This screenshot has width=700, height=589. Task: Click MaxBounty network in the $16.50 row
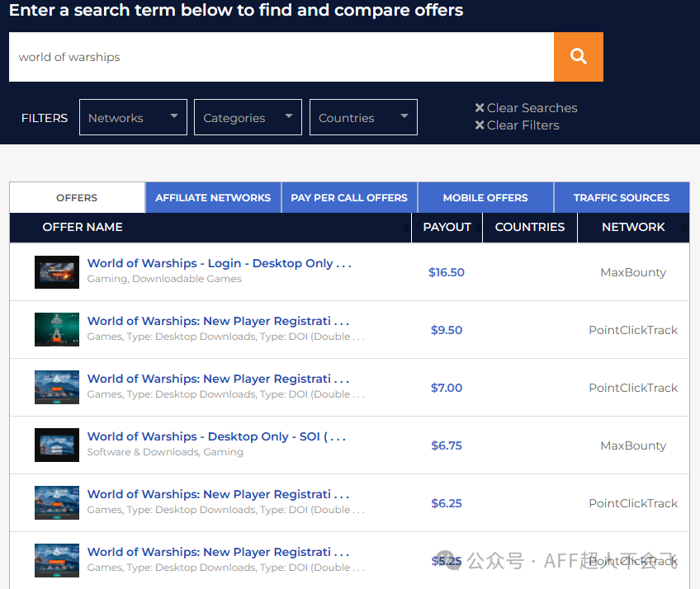coord(633,272)
